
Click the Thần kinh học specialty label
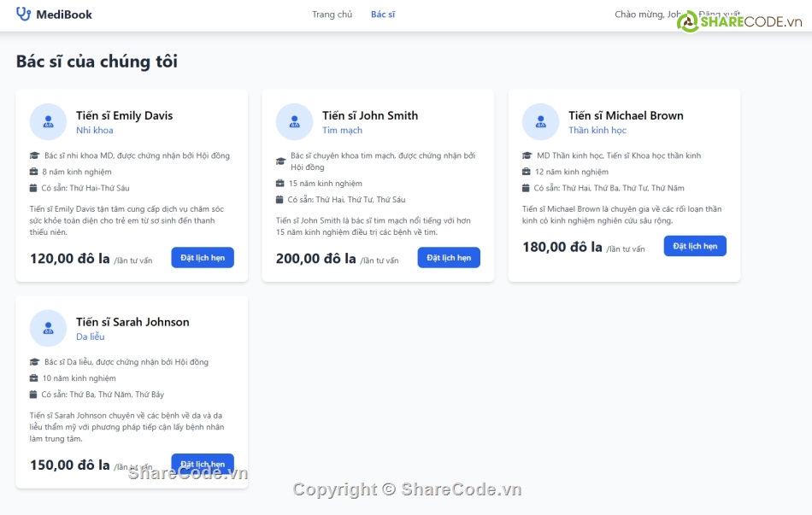tap(597, 131)
